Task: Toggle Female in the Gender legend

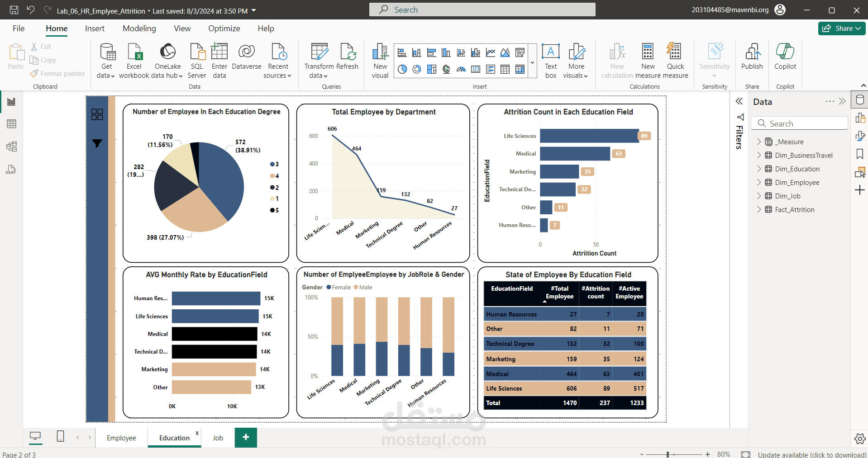Action: [x=339, y=287]
